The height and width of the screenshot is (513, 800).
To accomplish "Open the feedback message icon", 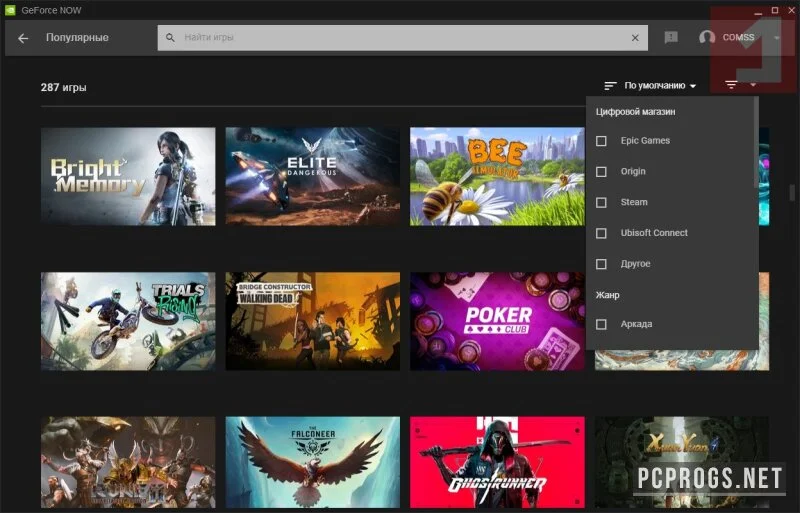I will 671,37.
